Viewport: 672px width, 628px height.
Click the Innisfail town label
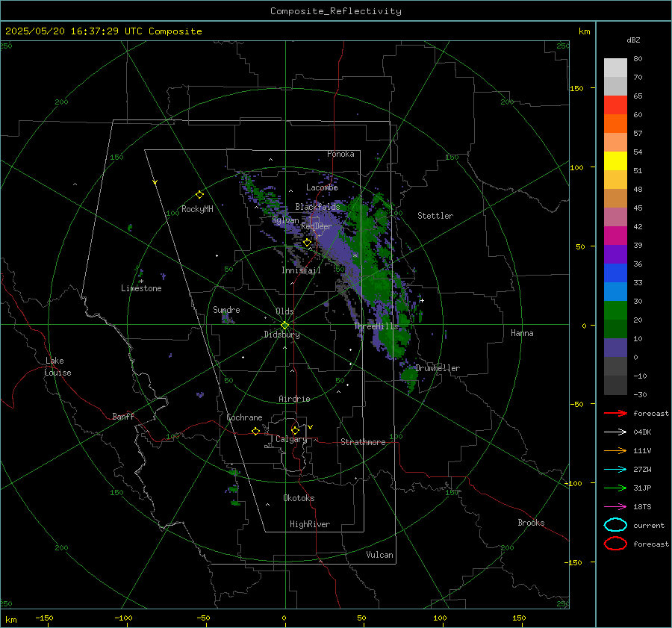tap(301, 270)
